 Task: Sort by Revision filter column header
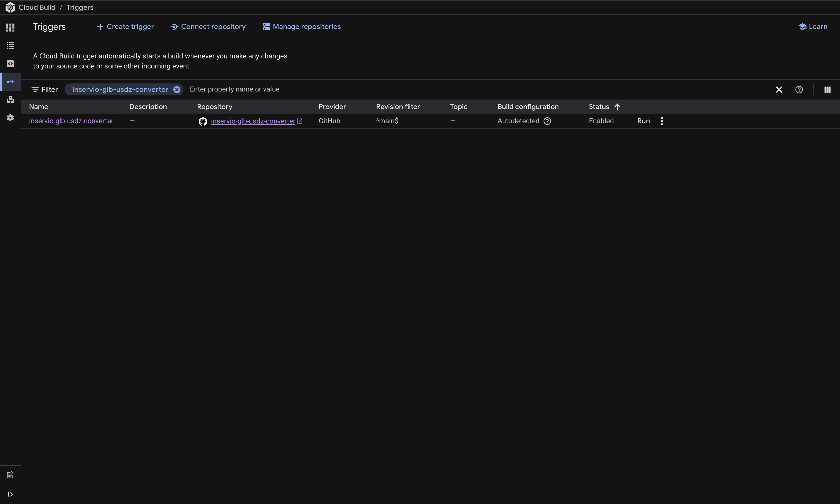[398, 107]
